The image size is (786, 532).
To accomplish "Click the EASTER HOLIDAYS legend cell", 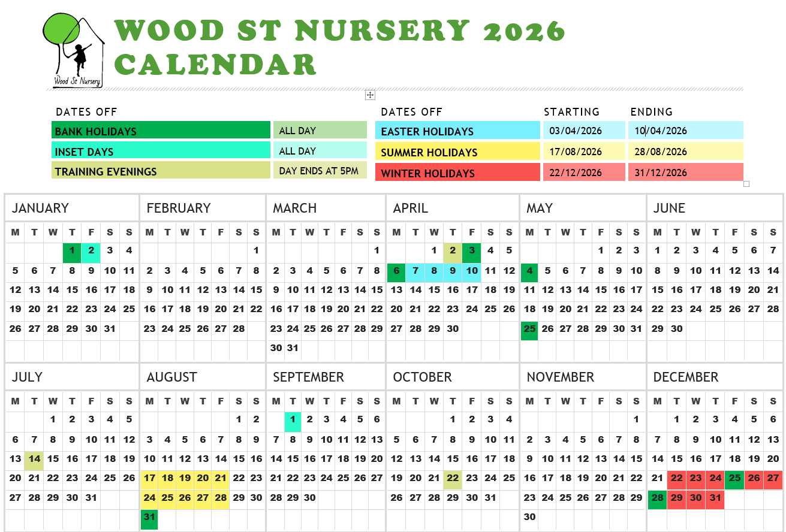I will pyautogui.click(x=457, y=130).
